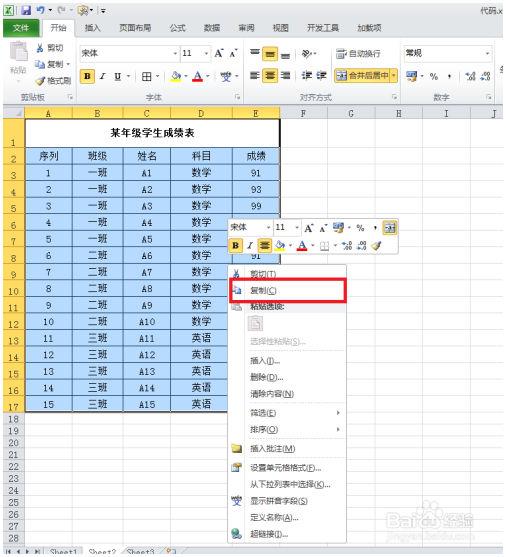Click Font Color A in ribbon
Screen dimensions: 506x557
[x=198, y=76]
